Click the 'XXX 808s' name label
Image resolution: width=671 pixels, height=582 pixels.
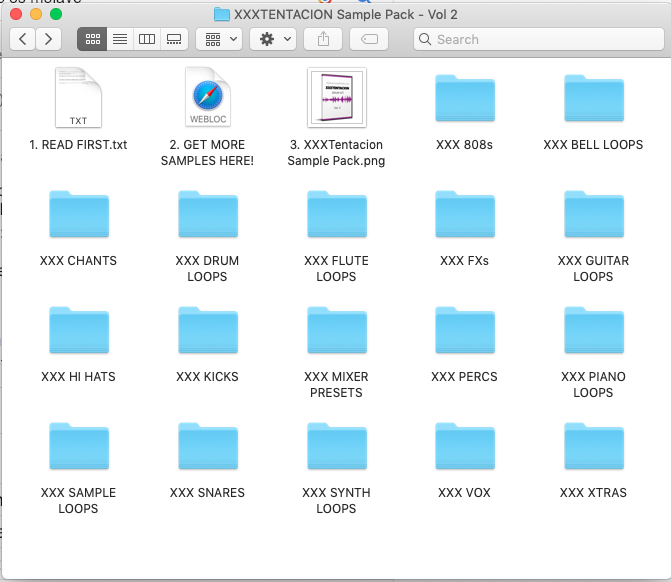(464, 145)
